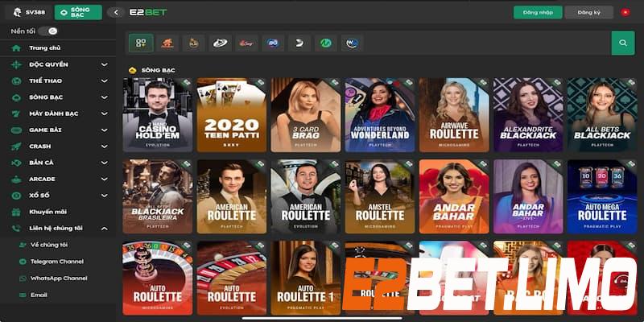The image size is (644, 322).
Task: Click the Xổ số lottery icon
Action: pos(16,196)
